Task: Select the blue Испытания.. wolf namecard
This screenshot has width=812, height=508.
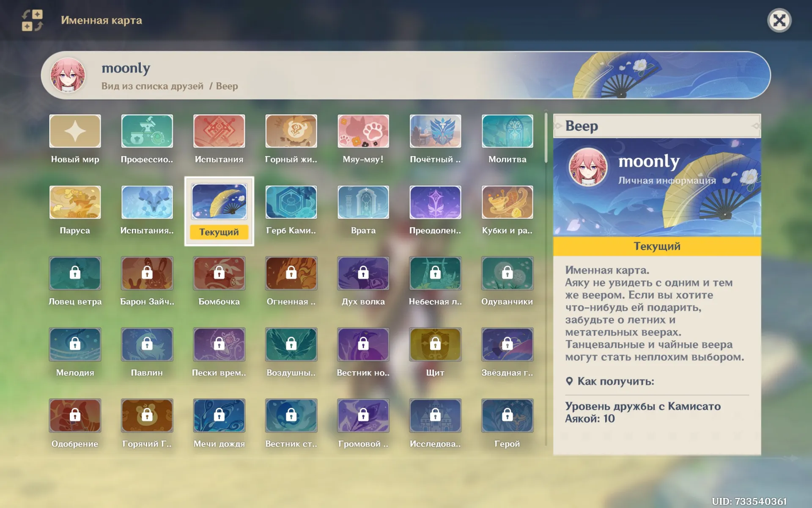Action: 147,202
